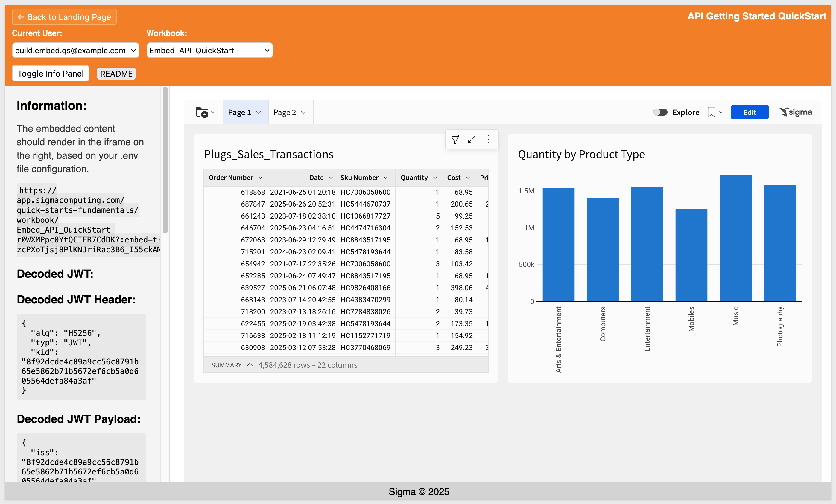Click the bookmark icon in the toolbar
836x504 pixels.
coord(712,112)
